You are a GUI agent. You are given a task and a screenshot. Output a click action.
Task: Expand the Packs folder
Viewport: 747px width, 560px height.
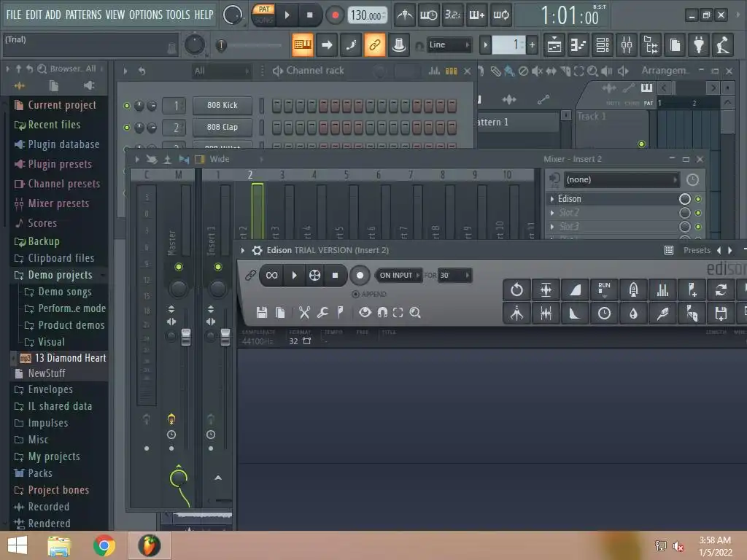(x=40, y=472)
